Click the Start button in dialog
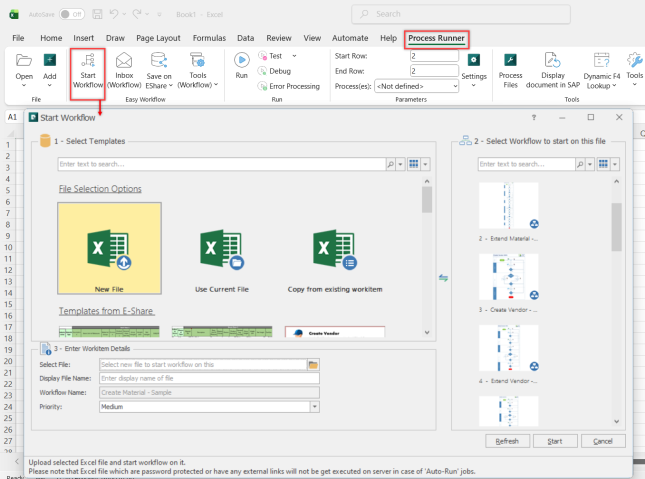Screen dimensions: 645x479 tap(555, 441)
